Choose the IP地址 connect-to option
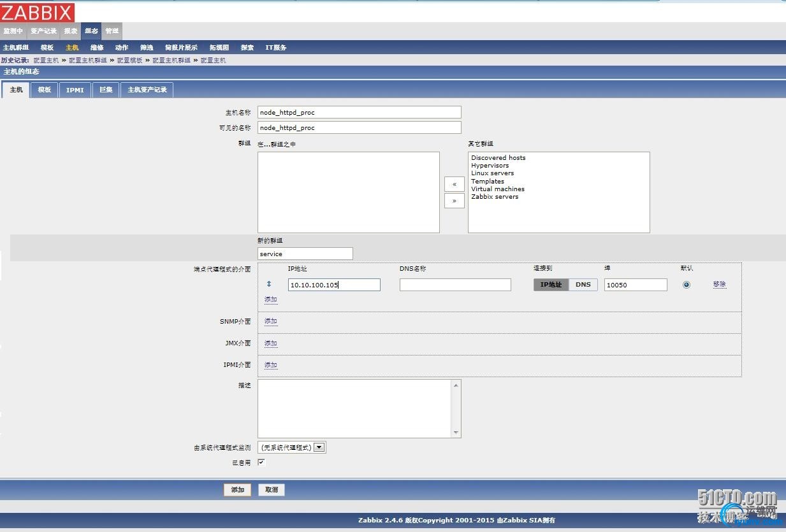Screen dimensions: 786x532 click(551, 285)
